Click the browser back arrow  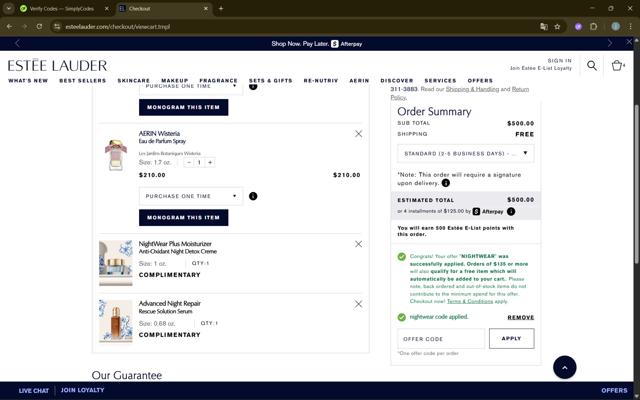(x=9, y=27)
